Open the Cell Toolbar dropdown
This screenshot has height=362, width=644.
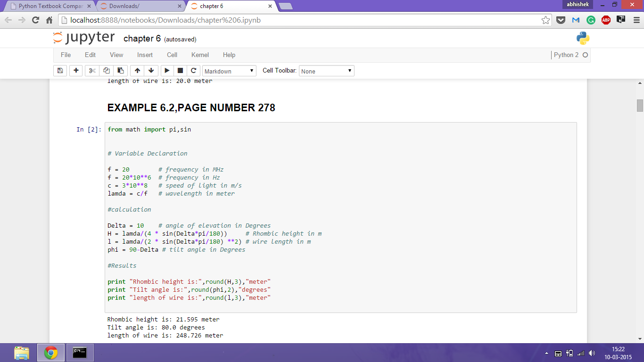click(326, 71)
